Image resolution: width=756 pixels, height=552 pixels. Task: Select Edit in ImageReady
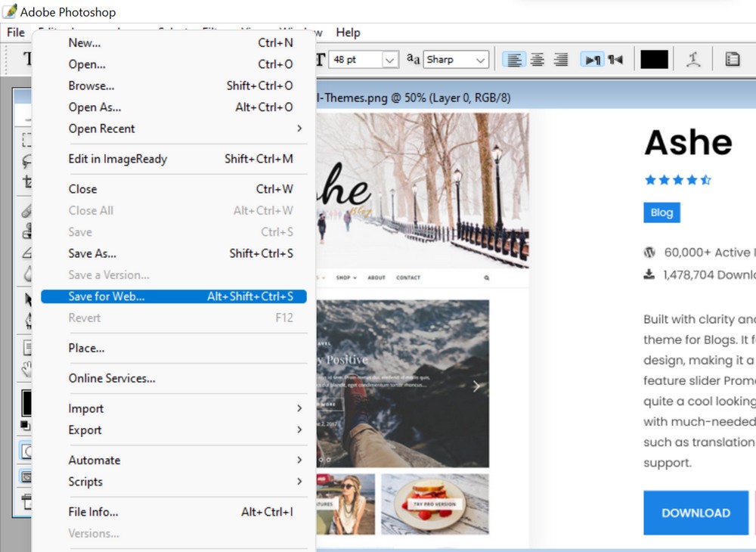(x=174, y=159)
